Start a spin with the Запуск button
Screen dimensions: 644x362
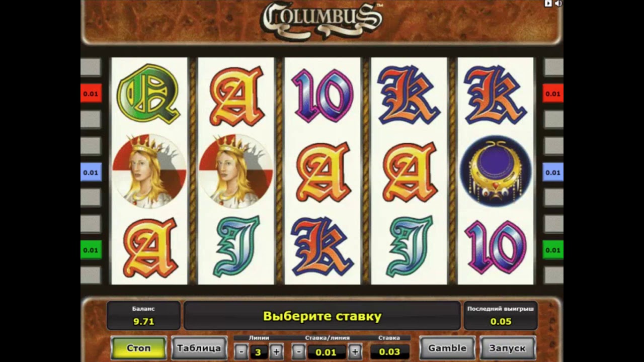[507, 348]
